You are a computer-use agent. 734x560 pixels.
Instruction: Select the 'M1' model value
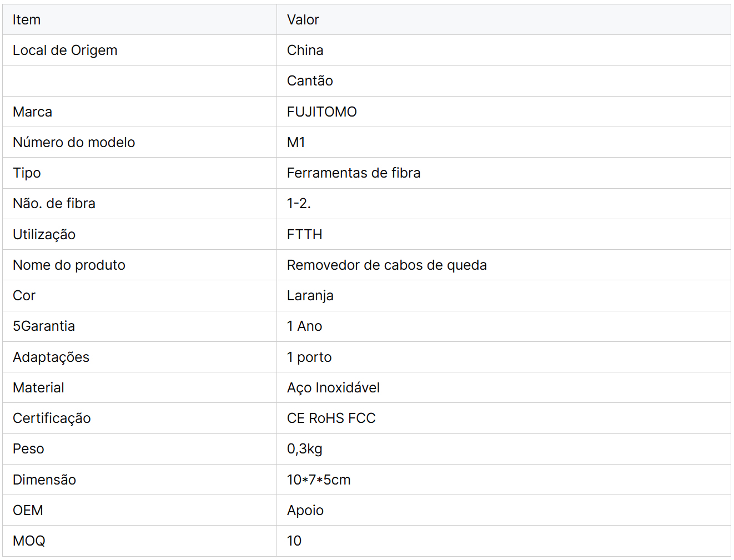[296, 143]
